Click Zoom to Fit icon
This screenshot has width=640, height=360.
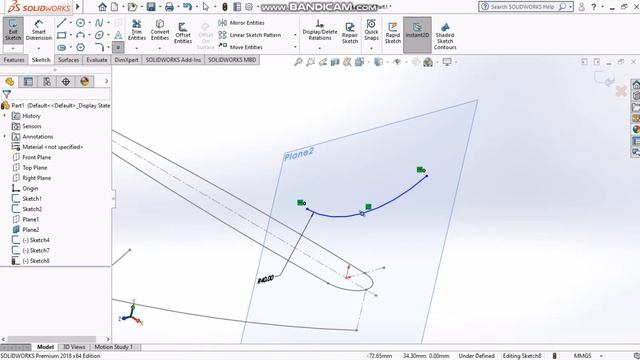[298, 62]
